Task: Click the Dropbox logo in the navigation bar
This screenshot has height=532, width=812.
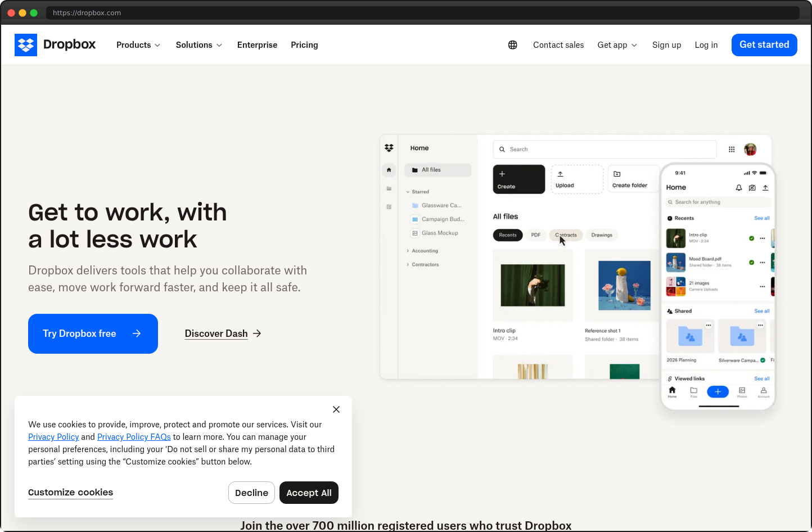Action: (55, 44)
